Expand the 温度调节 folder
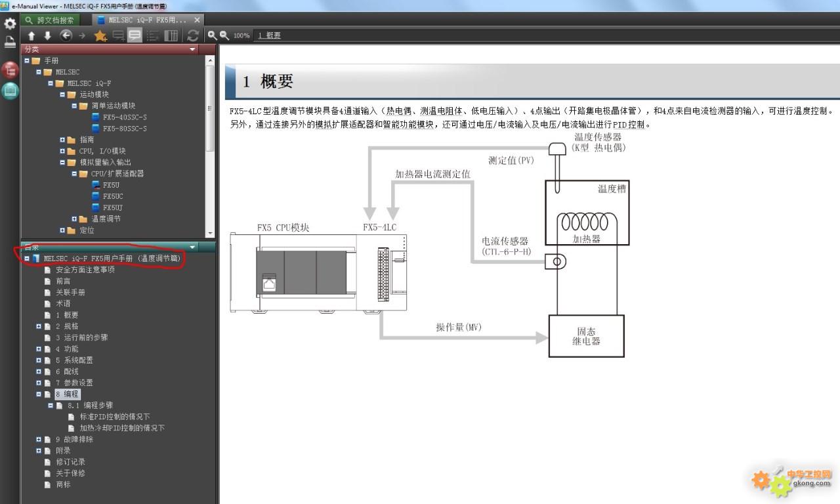Viewport: 840px width, 504px height. [x=74, y=219]
